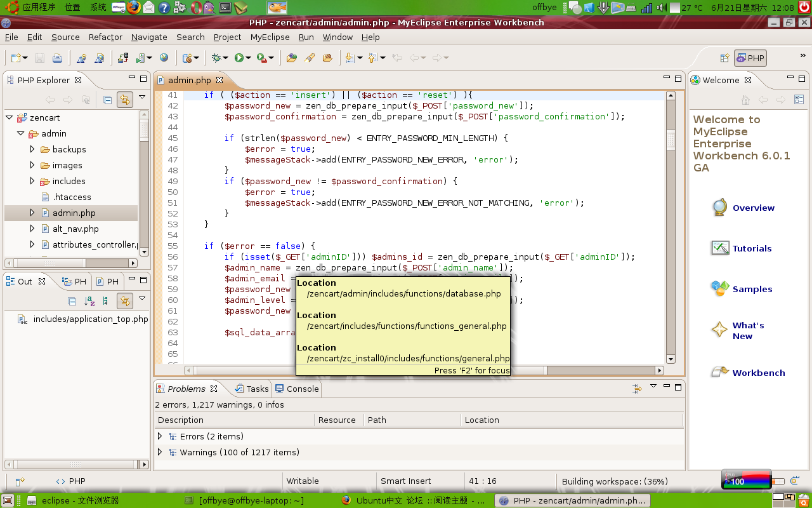
Task: Toggle Link with Editor in PHP Explorer
Action: 125,100
